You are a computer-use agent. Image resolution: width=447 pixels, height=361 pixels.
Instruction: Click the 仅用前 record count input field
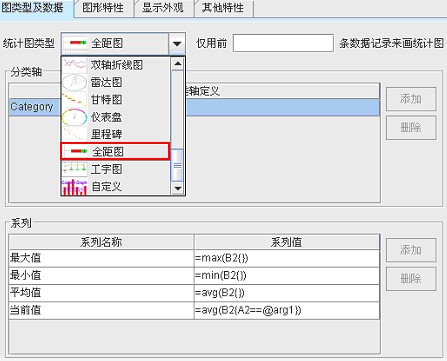point(283,43)
